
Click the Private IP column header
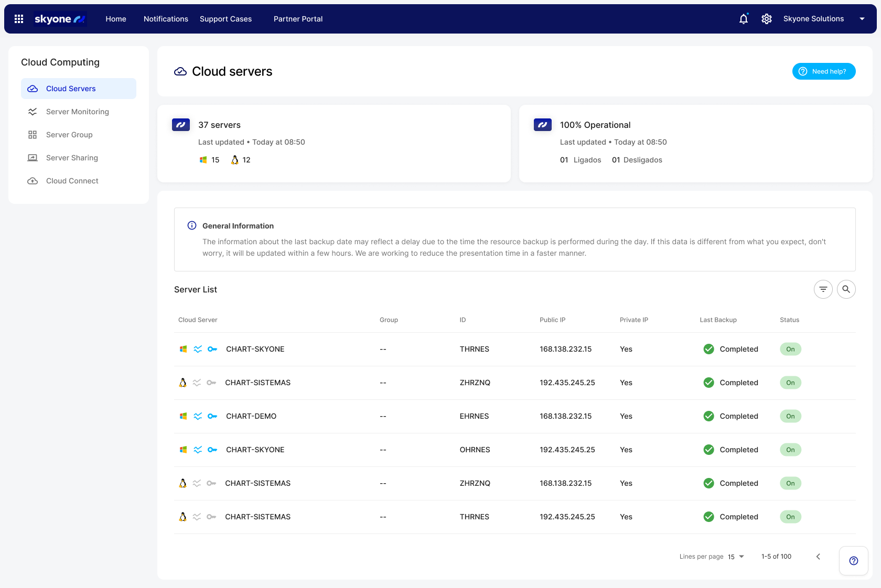click(x=633, y=320)
